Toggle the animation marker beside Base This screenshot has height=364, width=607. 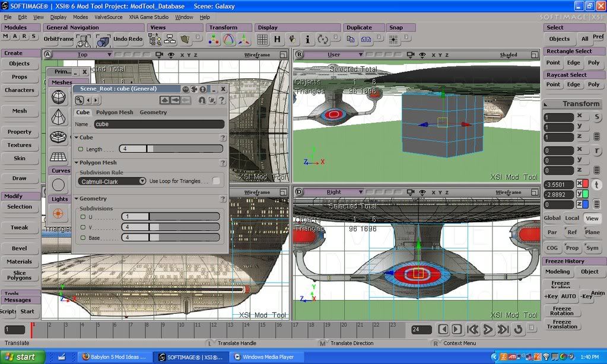83,238
